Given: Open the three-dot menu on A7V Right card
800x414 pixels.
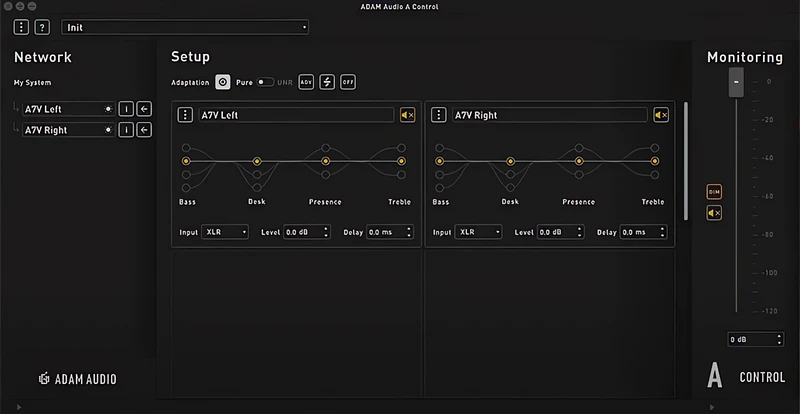Looking at the screenshot, I should (x=439, y=115).
